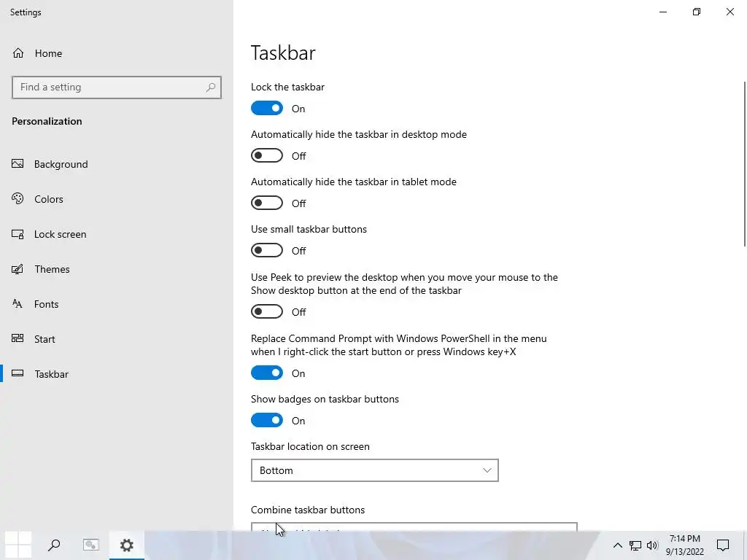This screenshot has width=747, height=560.
Task: Enable auto-hide taskbar in tablet mode
Action: click(267, 203)
